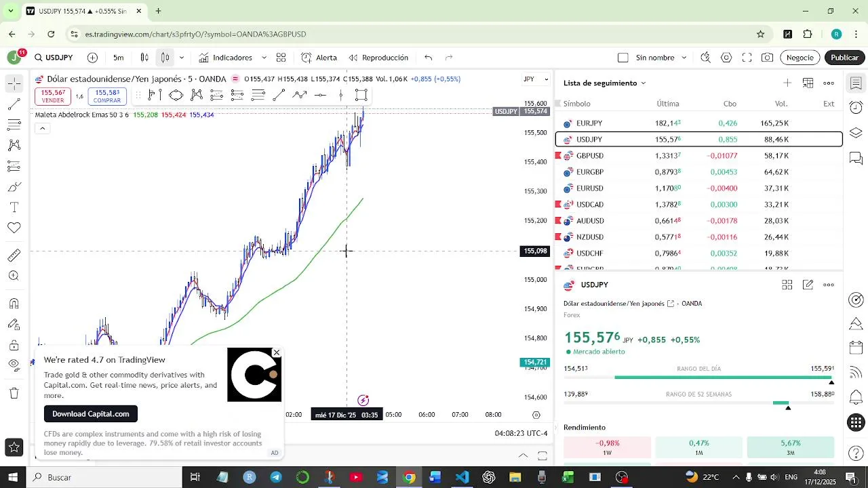Sort watchlist by Vol. column
Image resolution: width=868 pixels, height=488 pixels.
point(781,104)
